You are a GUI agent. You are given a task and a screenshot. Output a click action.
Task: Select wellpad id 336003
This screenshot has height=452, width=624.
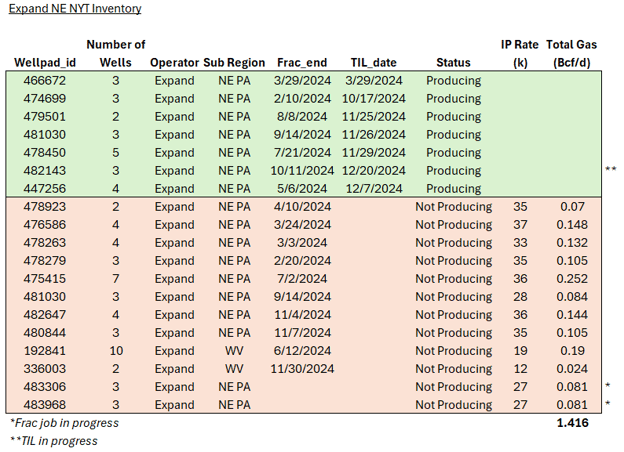coord(44,369)
